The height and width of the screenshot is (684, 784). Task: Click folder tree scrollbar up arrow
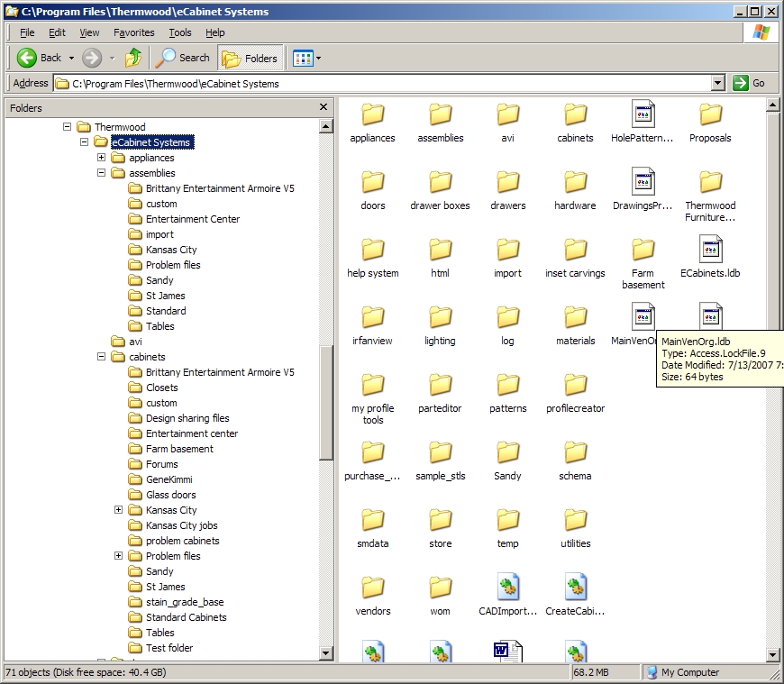326,126
